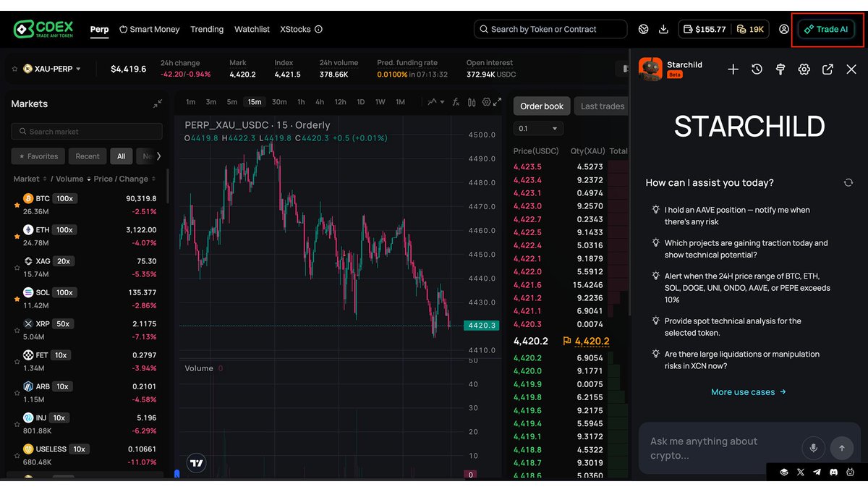
Task: Collapse the Markets panel
Action: [157, 104]
